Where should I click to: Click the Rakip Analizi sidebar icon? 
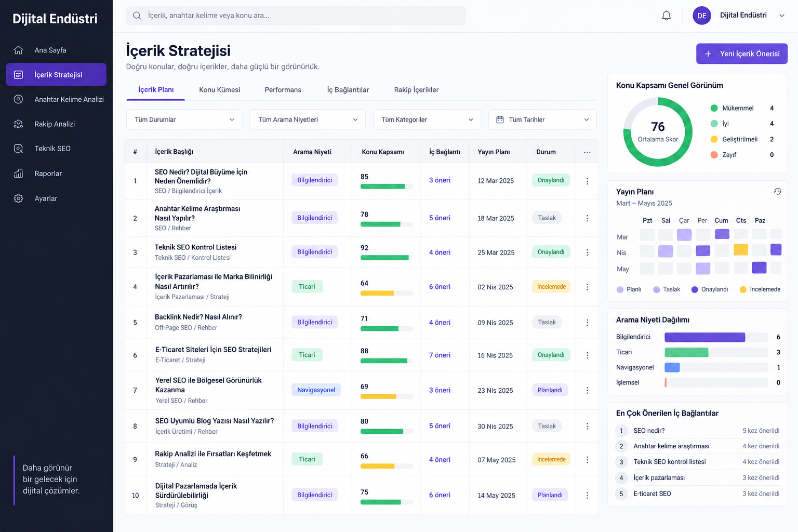(18, 124)
